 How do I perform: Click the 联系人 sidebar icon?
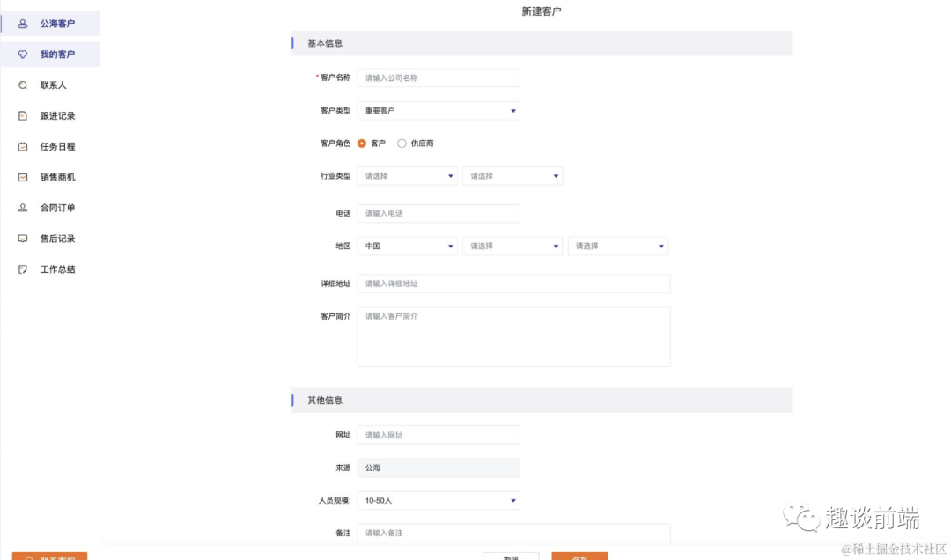tap(22, 85)
